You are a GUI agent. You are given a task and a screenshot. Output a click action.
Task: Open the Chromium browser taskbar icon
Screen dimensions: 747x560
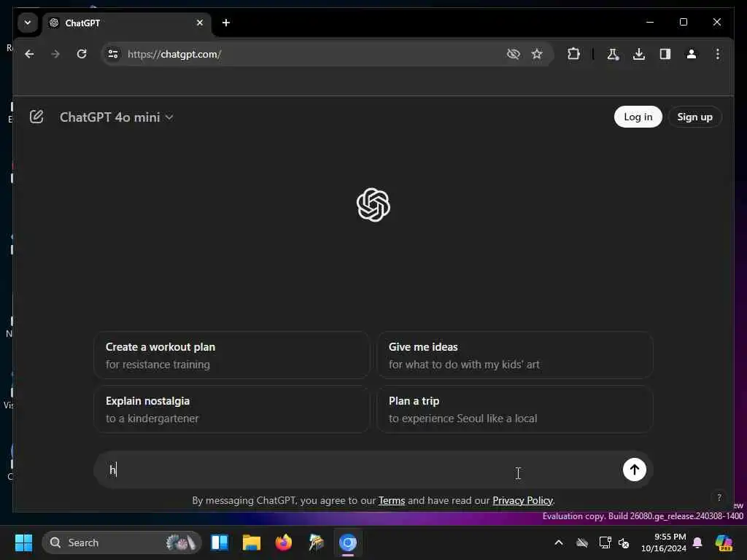pos(348,542)
